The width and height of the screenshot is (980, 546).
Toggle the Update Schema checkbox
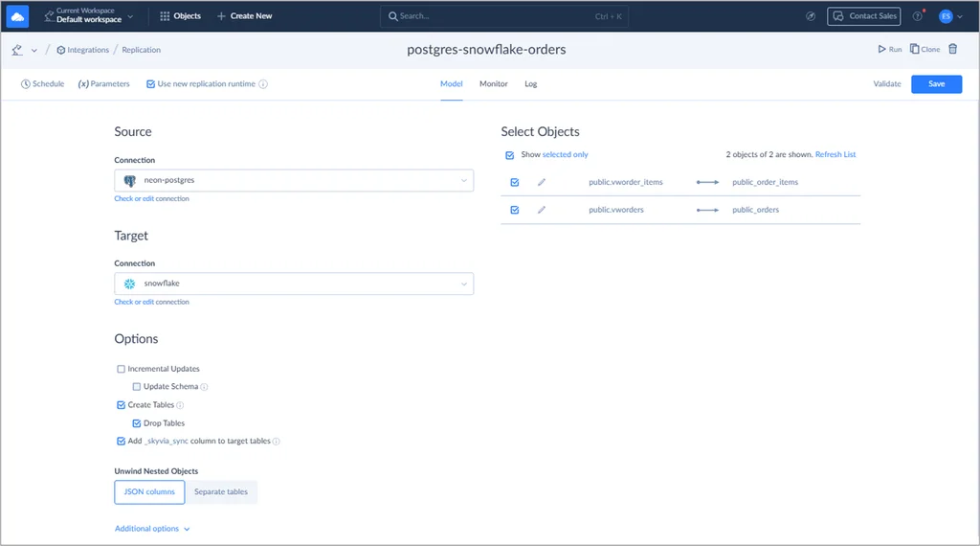pyautogui.click(x=136, y=387)
